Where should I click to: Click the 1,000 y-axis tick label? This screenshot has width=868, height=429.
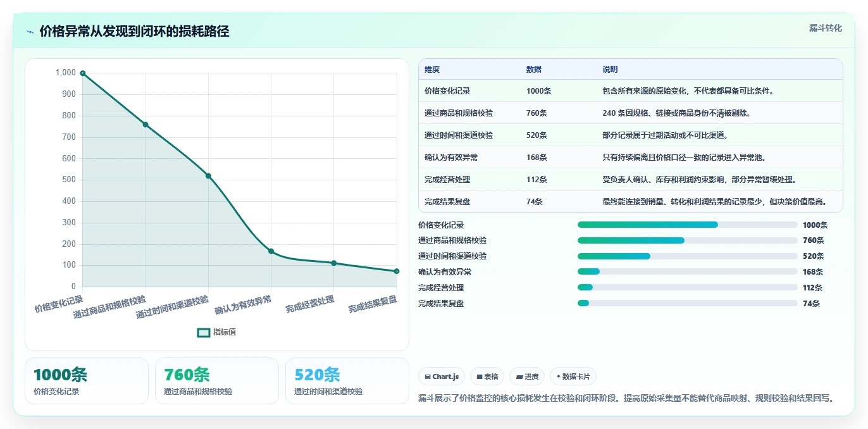pos(66,73)
